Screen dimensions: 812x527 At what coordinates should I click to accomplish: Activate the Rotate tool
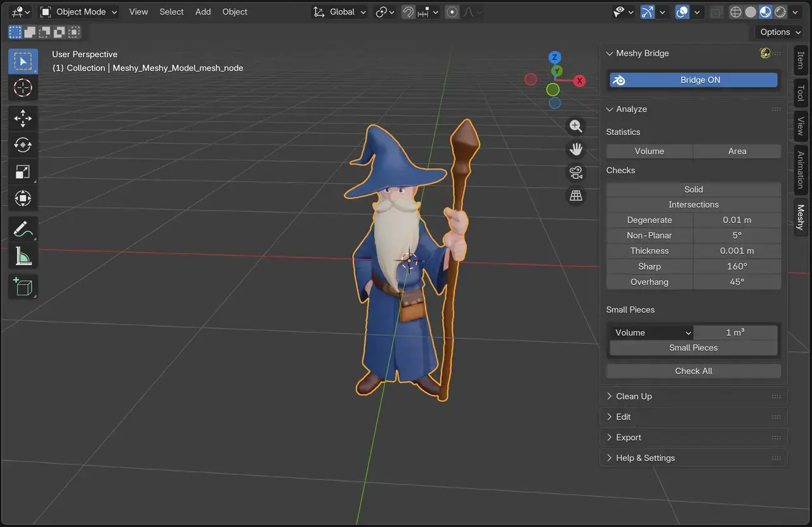23,145
